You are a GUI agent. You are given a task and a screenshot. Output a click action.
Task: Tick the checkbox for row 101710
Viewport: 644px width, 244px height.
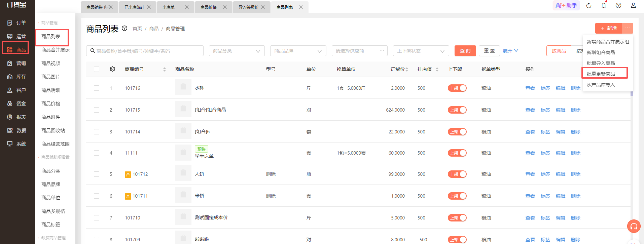click(97, 218)
